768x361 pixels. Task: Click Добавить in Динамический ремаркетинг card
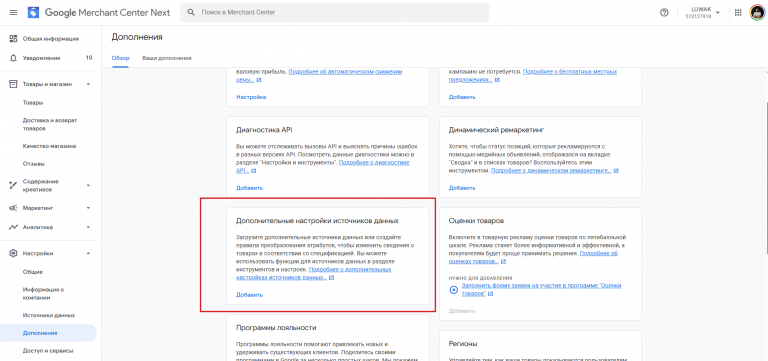click(462, 188)
